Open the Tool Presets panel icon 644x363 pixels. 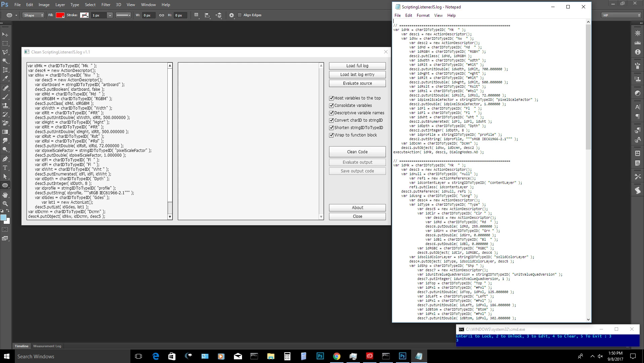(637, 176)
